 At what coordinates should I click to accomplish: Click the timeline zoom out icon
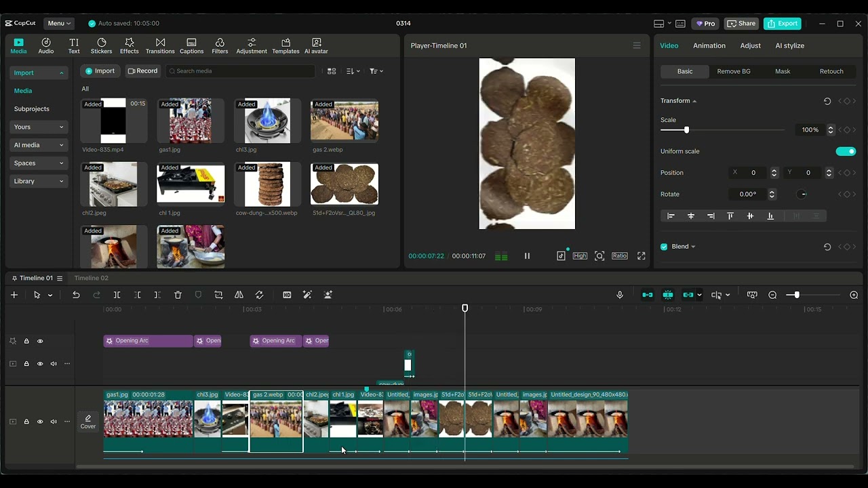click(x=772, y=295)
